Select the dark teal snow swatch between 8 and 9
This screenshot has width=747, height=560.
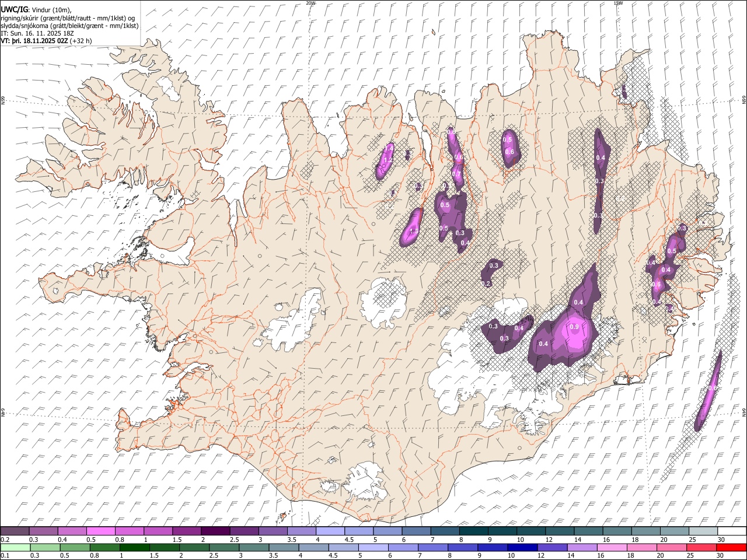coord(473,531)
